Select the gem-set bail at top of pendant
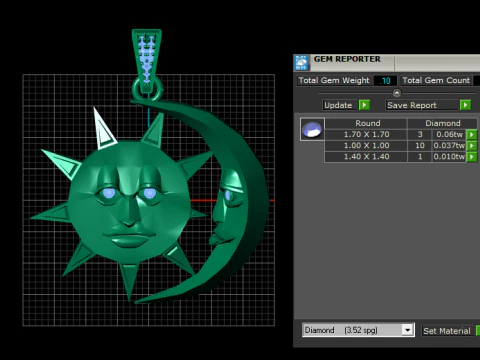Screen dimensions: 480x360 coord(147,60)
